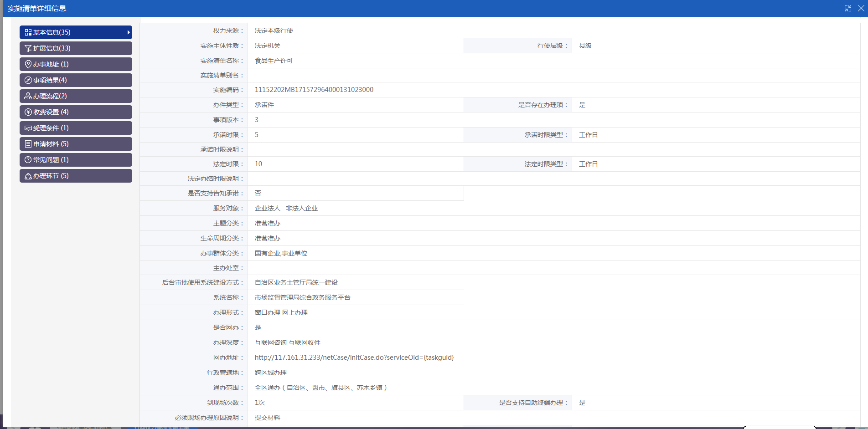This screenshot has width=868, height=429.
Task: Click the 跨区域办理 jurisdiction value
Action: click(270, 373)
